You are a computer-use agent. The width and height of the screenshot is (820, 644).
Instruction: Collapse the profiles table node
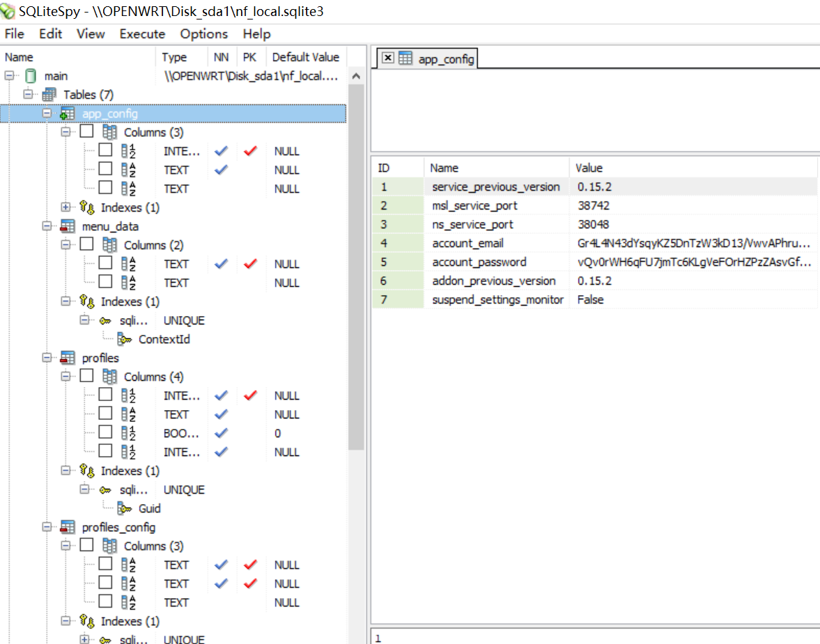(47, 358)
